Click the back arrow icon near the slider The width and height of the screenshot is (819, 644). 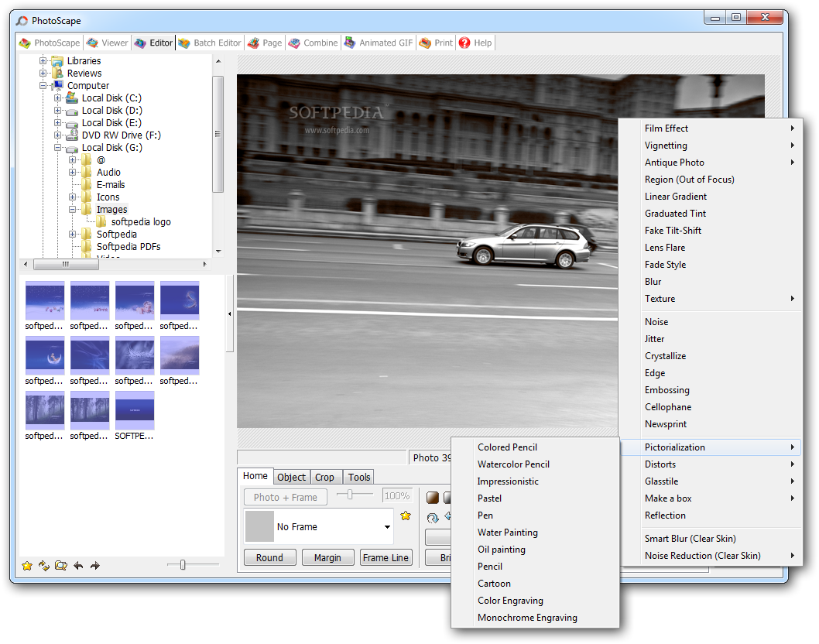[x=77, y=566]
